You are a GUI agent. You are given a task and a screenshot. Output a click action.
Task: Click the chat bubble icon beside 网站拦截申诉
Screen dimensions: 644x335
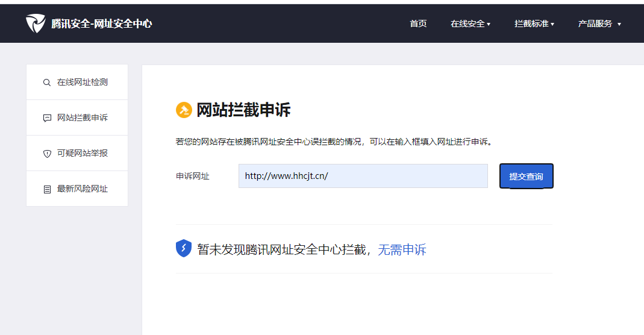47,118
